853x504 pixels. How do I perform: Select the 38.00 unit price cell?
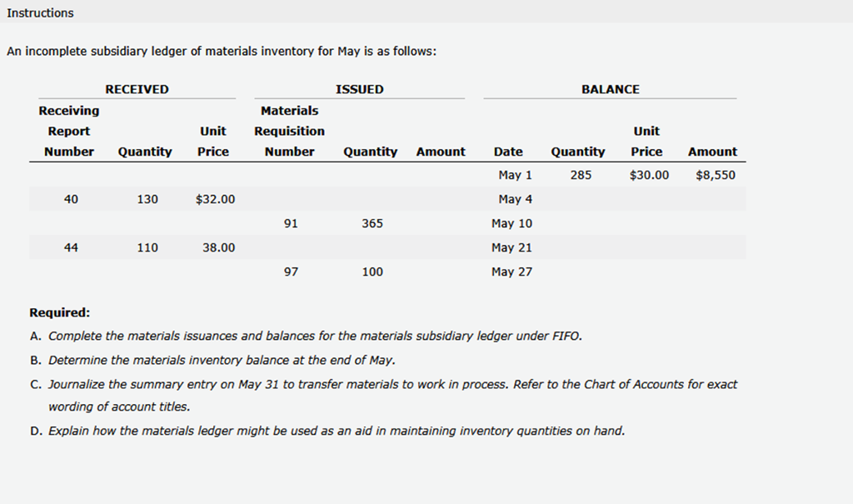coord(218,247)
